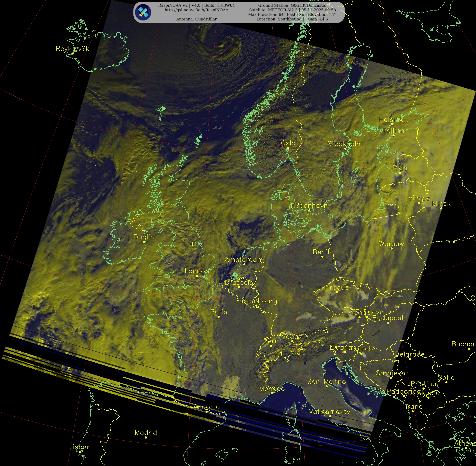The width and height of the screenshot is (476, 466).
Task: Click the Antenna: Quadrifilar text
Action: tap(196, 19)
